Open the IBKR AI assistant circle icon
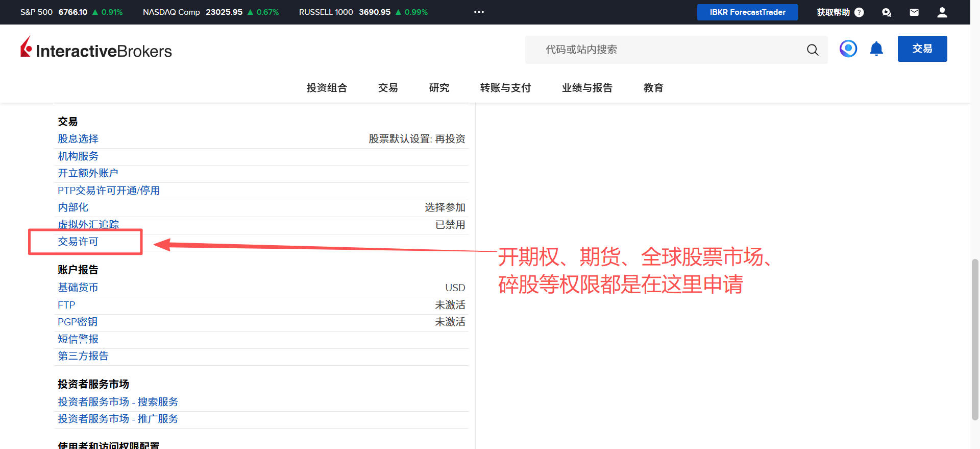 (848, 49)
